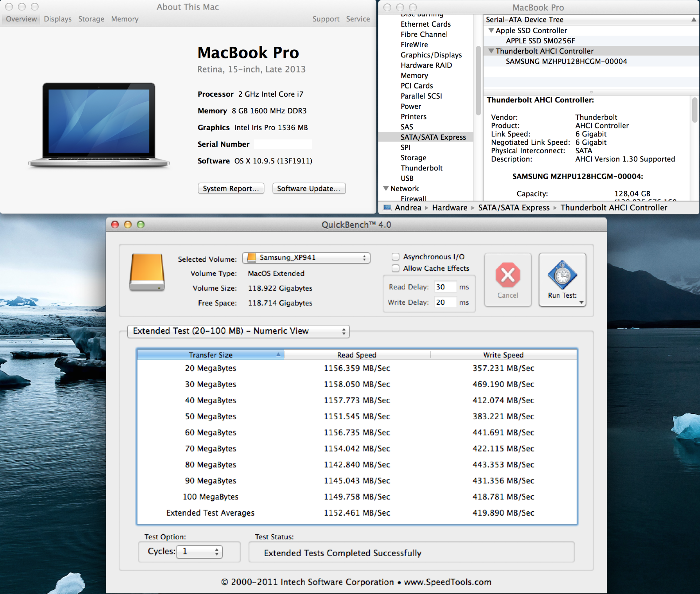Click the Software Update button
The height and width of the screenshot is (594, 700).
click(309, 188)
